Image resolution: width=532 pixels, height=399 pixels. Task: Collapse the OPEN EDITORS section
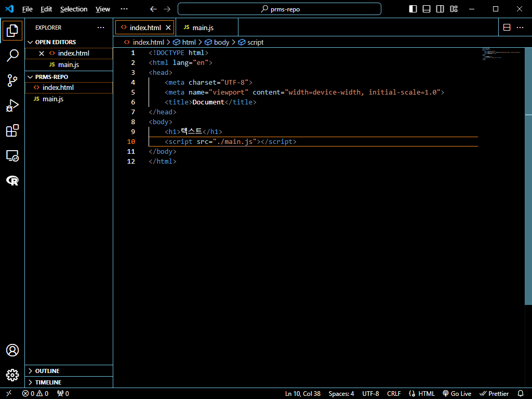click(x=55, y=42)
